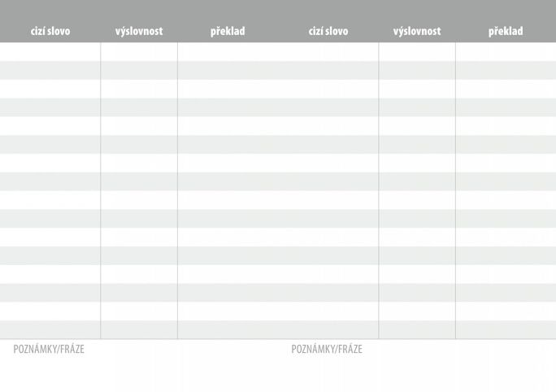Click last row cell under left "výslovnost"

tap(139, 329)
